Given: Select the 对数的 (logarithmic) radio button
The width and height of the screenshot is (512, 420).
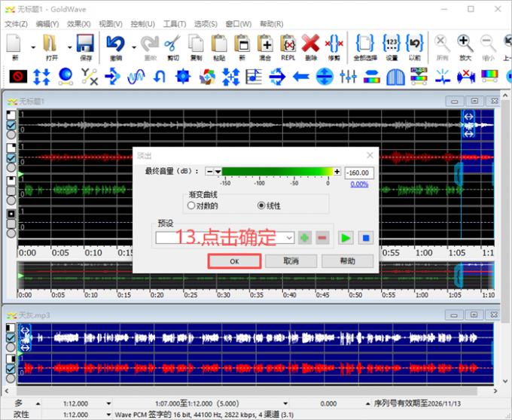Looking at the screenshot, I should 191,205.
